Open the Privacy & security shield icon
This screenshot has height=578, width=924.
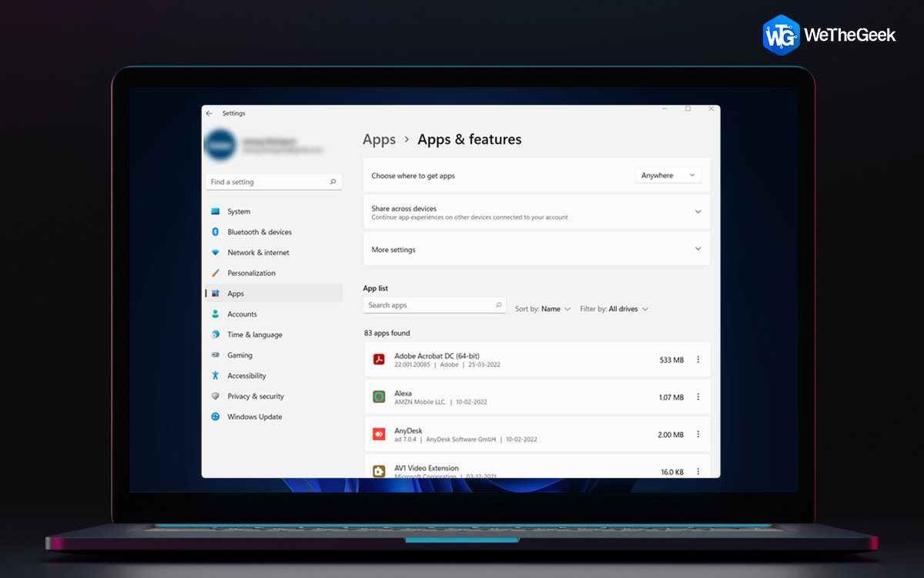tap(216, 396)
